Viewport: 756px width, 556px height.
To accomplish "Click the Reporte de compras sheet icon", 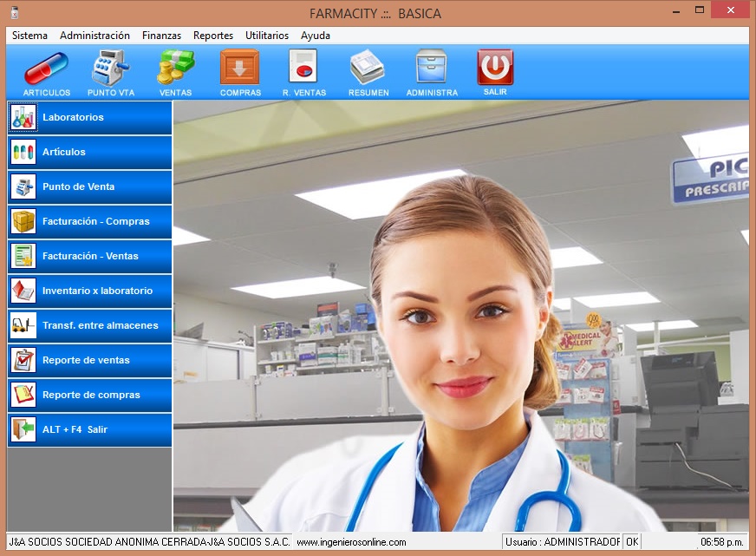I will point(23,395).
